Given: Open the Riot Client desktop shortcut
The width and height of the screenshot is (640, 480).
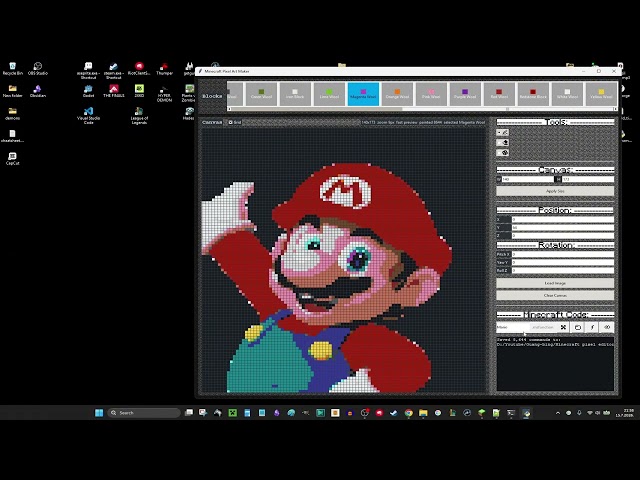Looking at the screenshot, I should [x=139, y=69].
